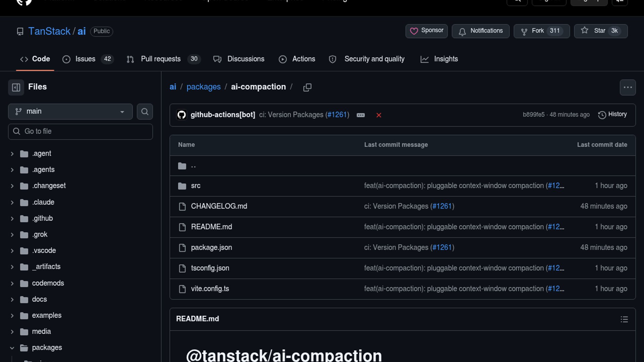Screen dimensions: 644x362
Task: Open the History clock link
Action: coord(612,115)
